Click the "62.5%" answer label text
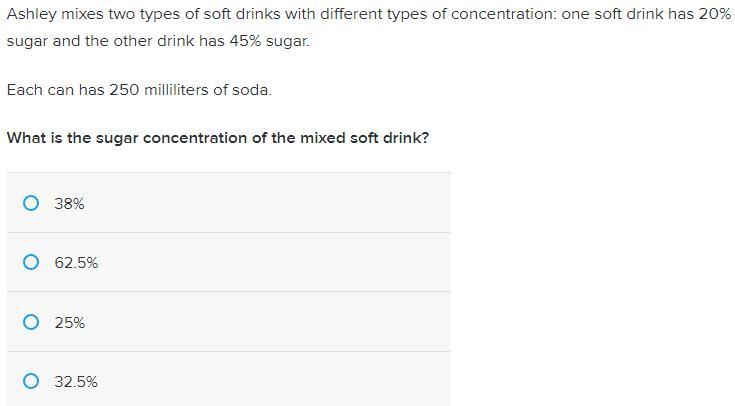 [76, 262]
